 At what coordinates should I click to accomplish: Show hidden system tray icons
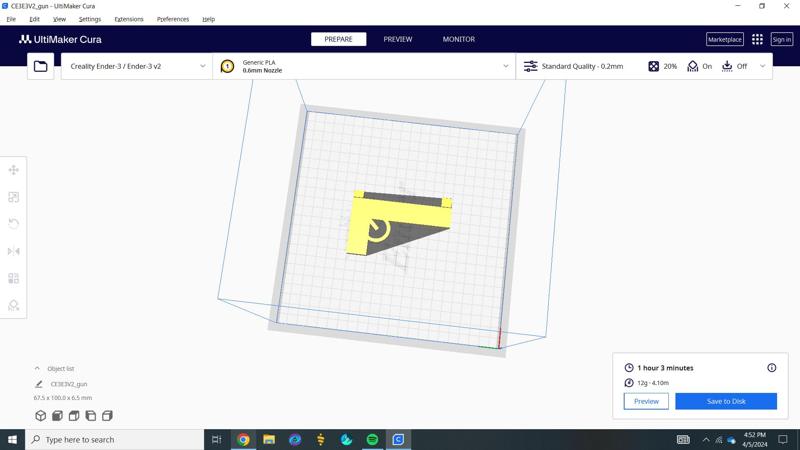tap(706, 439)
